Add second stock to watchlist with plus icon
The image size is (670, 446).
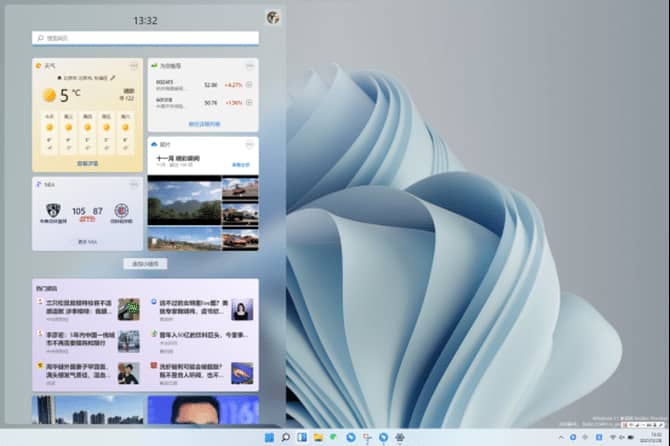coord(249,102)
